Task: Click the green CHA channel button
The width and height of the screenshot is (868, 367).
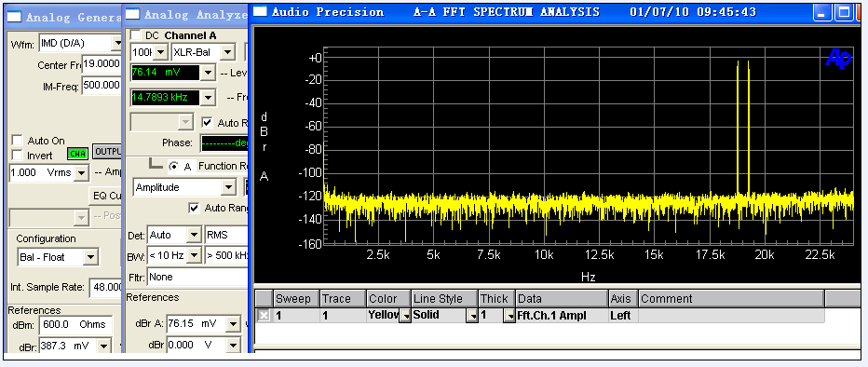Action: [x=77, y=154]
